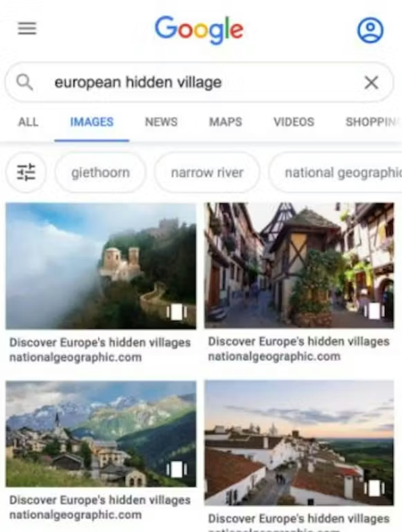Image resolution: width=402 pixels, height=532 pixels.
Task: Switch to the NEWS tab
Action: coord(161,122)
